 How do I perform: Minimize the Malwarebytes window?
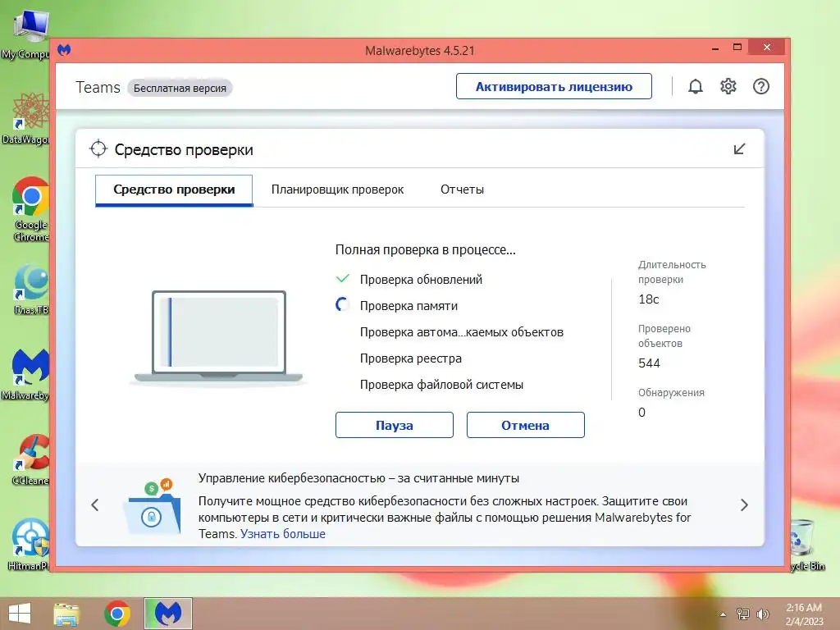pyautogui.click(x=714, y=48)
